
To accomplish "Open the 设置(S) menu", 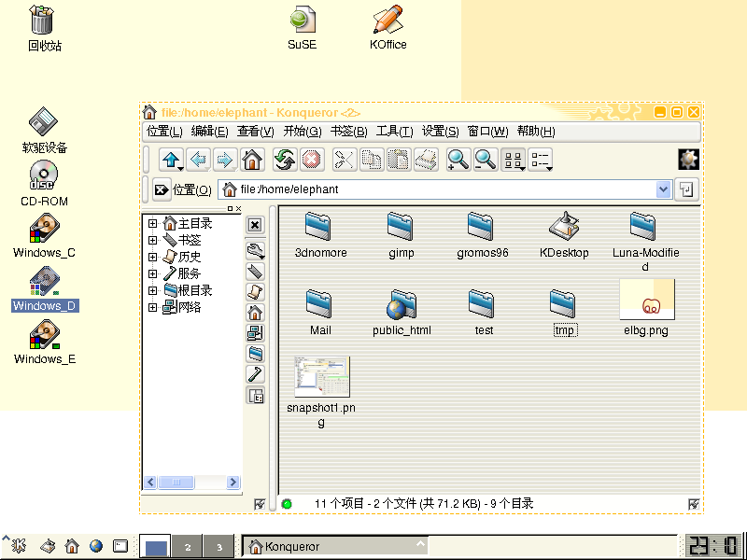I will point(440,132).
